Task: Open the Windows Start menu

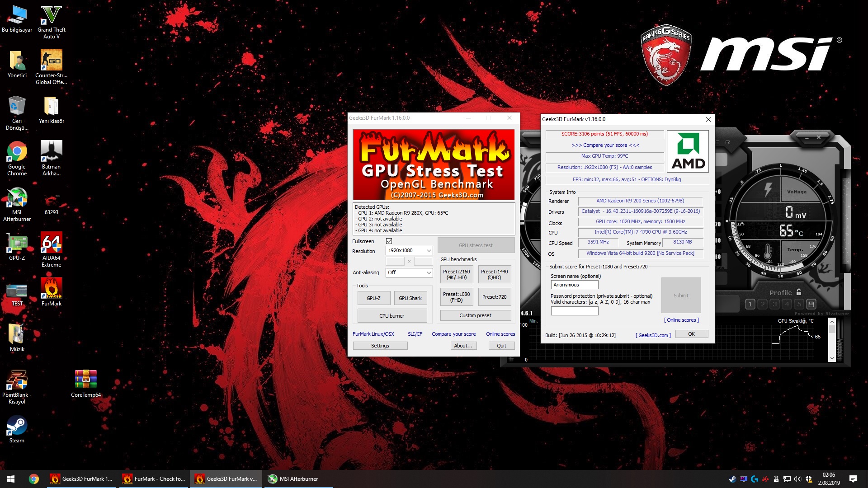Action: pyautogui.click(x=11, y=479)
